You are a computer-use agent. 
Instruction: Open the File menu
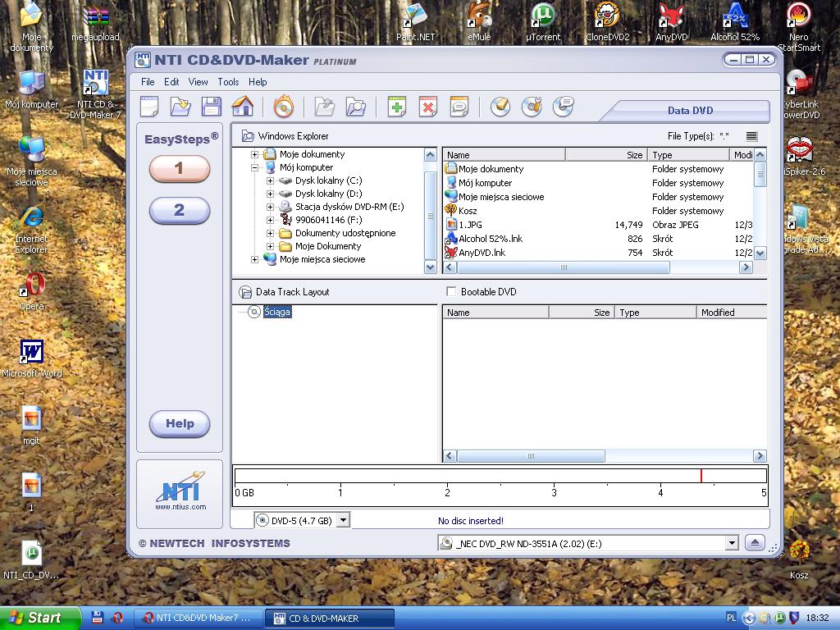[x=148, y=82]
